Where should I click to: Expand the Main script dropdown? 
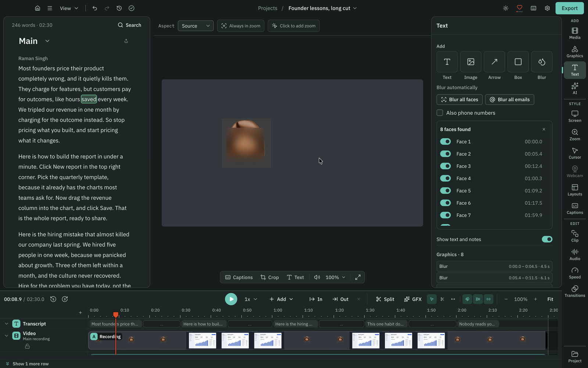pyautogui.click(x=47, y=41)
